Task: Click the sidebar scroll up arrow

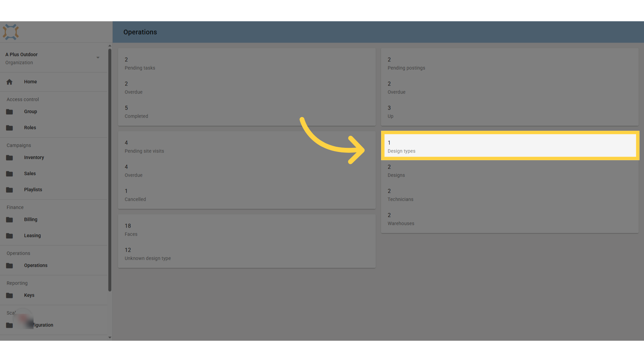Action: (110, 46)
